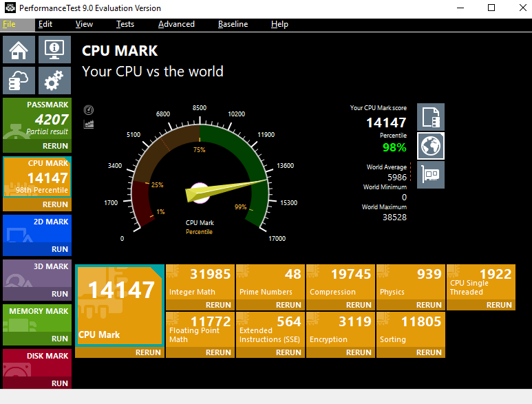The width and height of the screenshot is (532, 404).
Task: Click the 'Your CPU vs the world' heading
Action: [x=153, y=72]
